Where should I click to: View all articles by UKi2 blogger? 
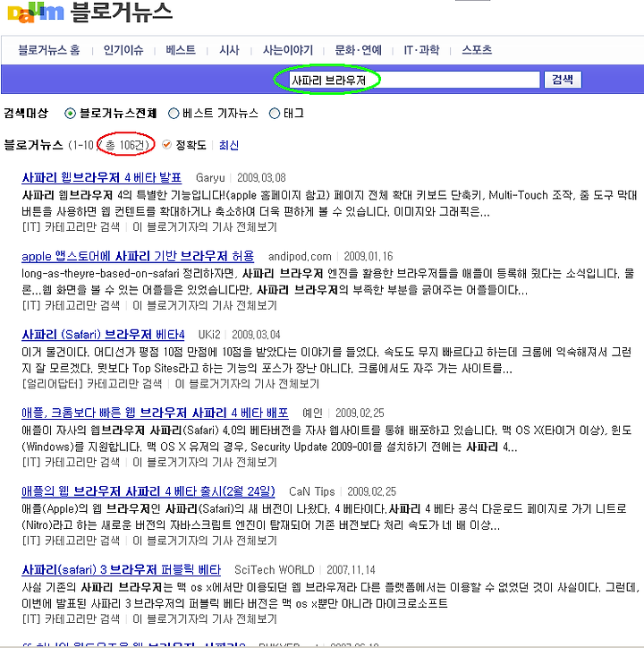(x=247, y=384)
